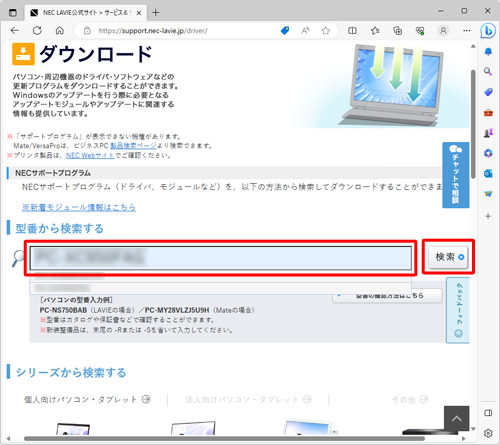Open a new browser tab
The image size is (500, 445).
coord(156,13)
